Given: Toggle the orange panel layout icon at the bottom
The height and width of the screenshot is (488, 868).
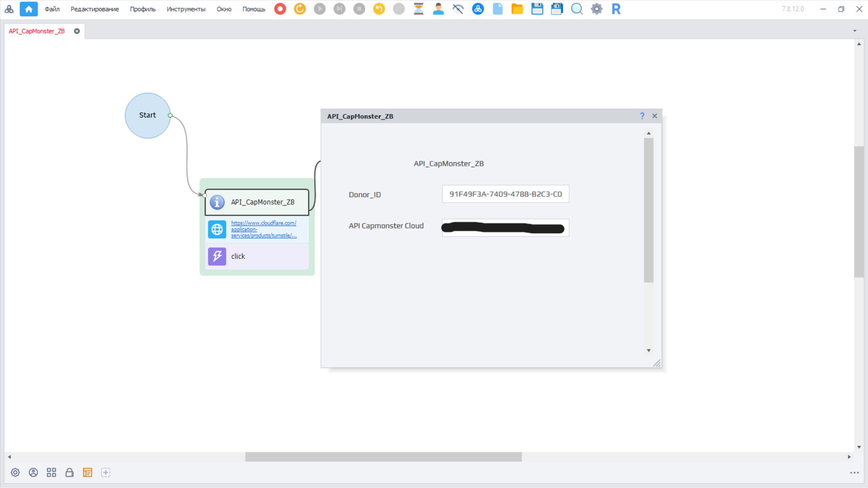Looking at the screenshot, I should 87,473.
